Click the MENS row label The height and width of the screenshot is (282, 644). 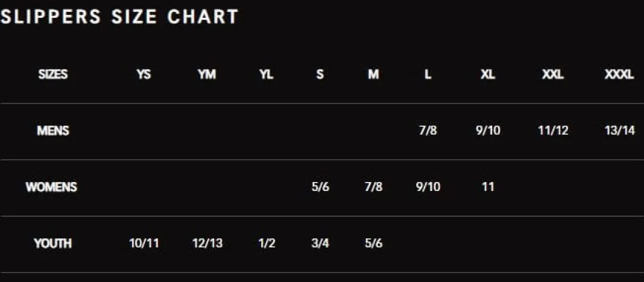pos(53,131)
